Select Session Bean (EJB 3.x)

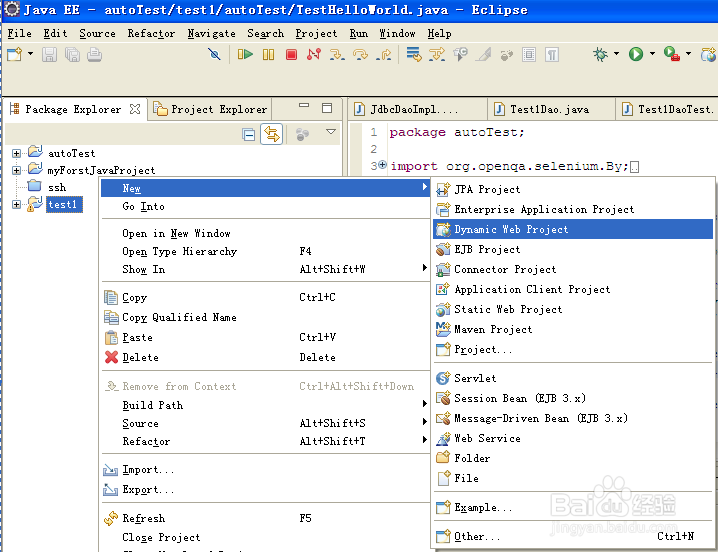tap(572, 398)
